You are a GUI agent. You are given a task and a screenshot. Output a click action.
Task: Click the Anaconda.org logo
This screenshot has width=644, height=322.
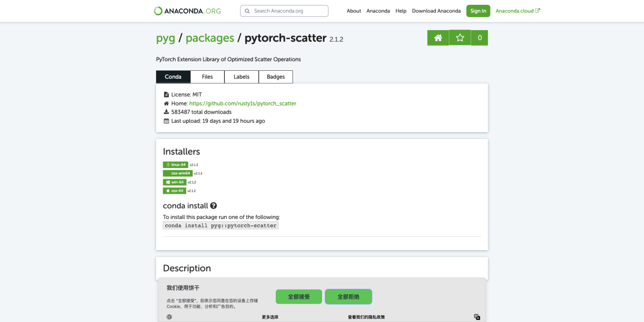[x=186, y=10]
